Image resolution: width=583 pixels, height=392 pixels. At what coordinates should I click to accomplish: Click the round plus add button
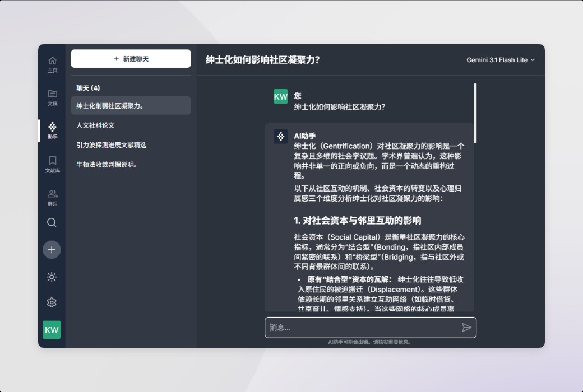coord(52,250)
